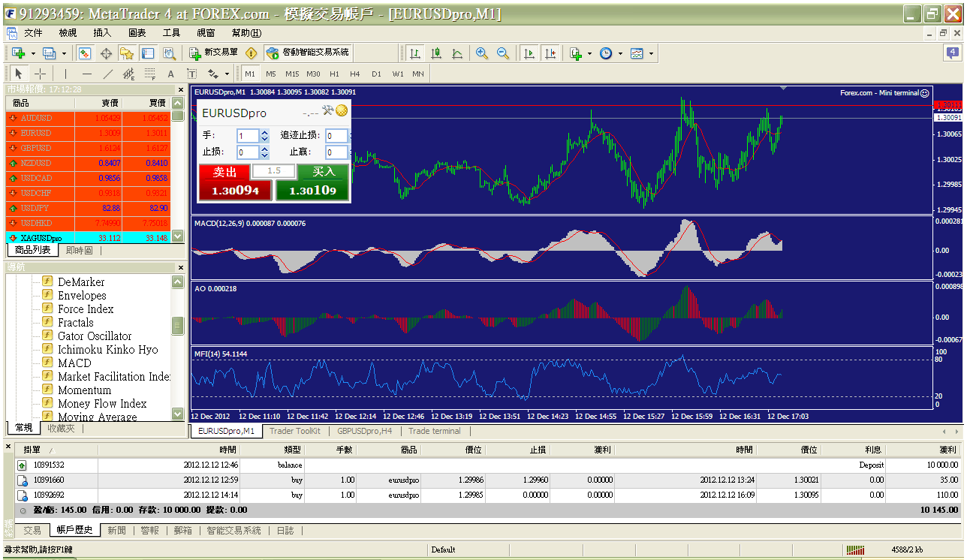
Task: Open the 新聞 tab in terminal
Action: click(116, 530)
